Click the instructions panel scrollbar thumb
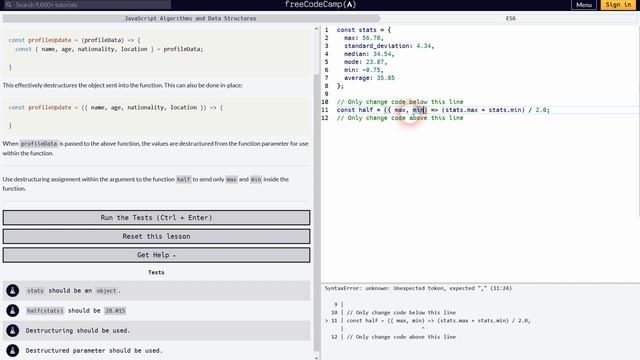 pyautogui.click(x=317, y=212)
